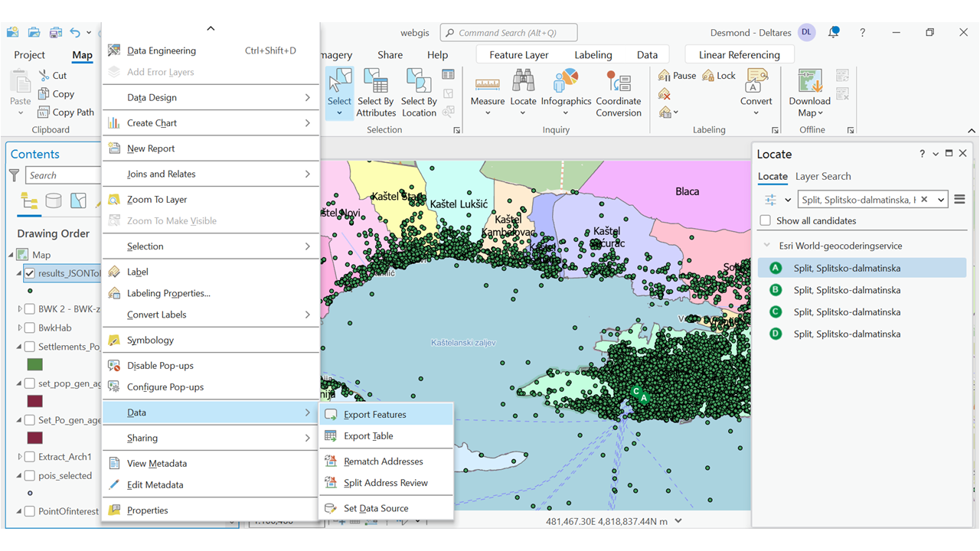Open the Locate search box dropdown arrow

pyautogui.click(x=940, y=199)
